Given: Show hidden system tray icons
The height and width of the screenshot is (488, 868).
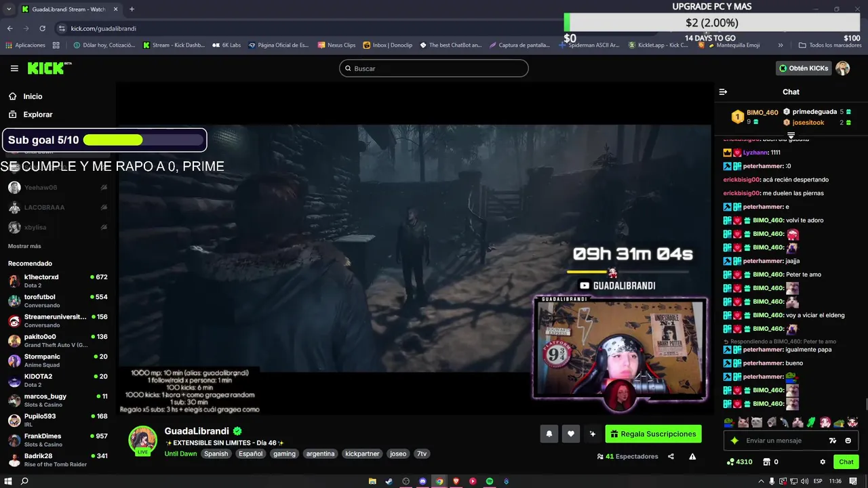Looking at the screenshot, I should pos(762,481).
